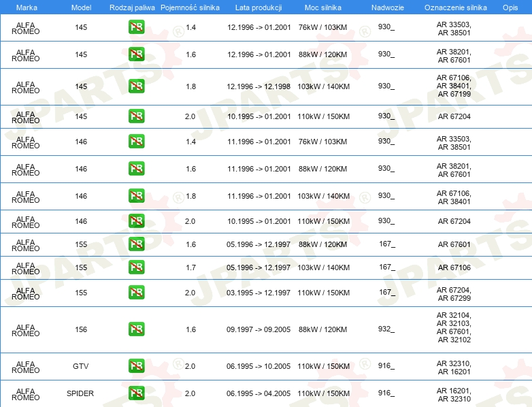Click the Moc silnika column header

pos(323,7)
